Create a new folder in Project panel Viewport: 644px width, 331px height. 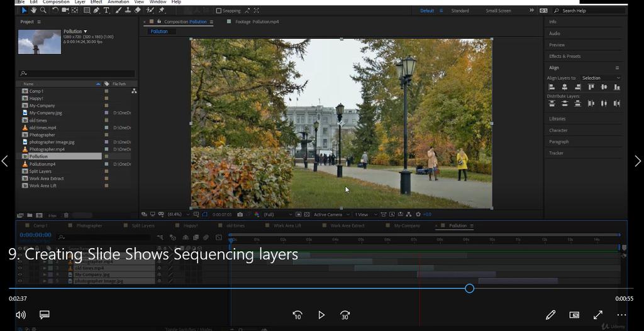pos(30,215)
